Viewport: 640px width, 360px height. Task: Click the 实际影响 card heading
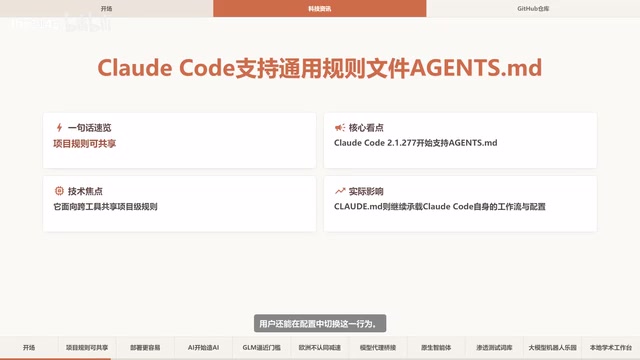366,191
